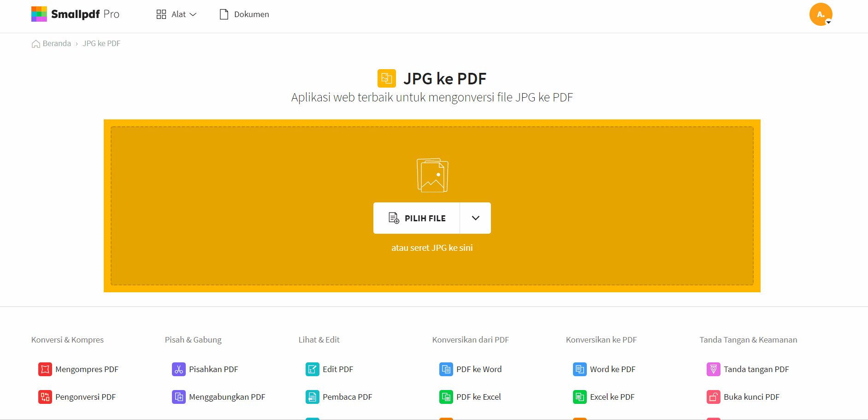Click the Smallpdf Pro logo
The image size is (868, 420).
click(75, 14)
